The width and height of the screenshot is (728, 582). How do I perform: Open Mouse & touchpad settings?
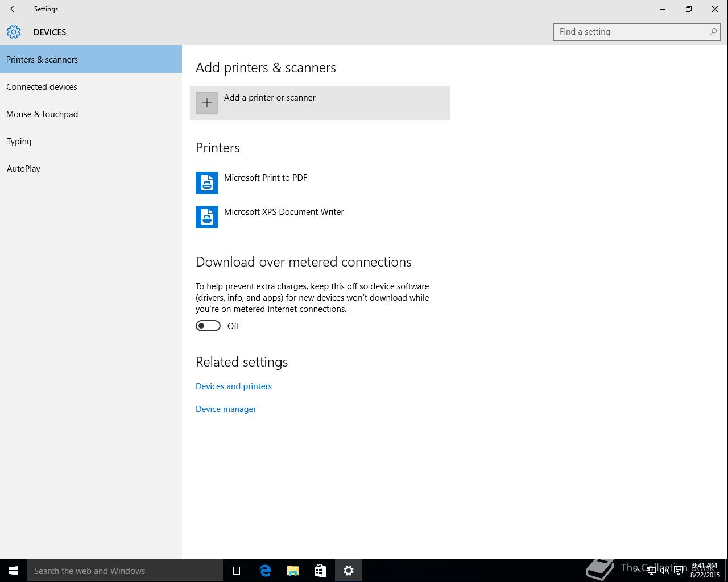pos(91,114)
